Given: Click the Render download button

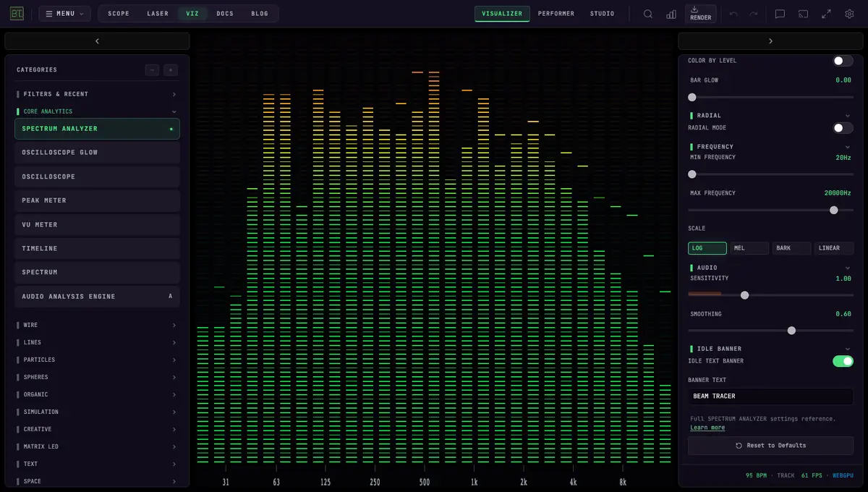Looking at the screenshot, I should [700, 14].
